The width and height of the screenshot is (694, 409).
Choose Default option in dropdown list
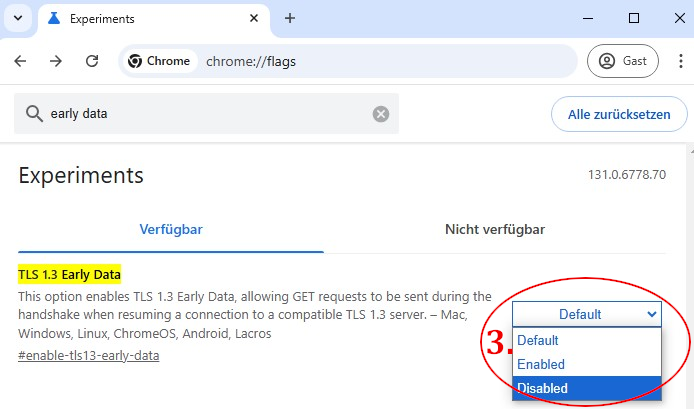click(587, 340)
